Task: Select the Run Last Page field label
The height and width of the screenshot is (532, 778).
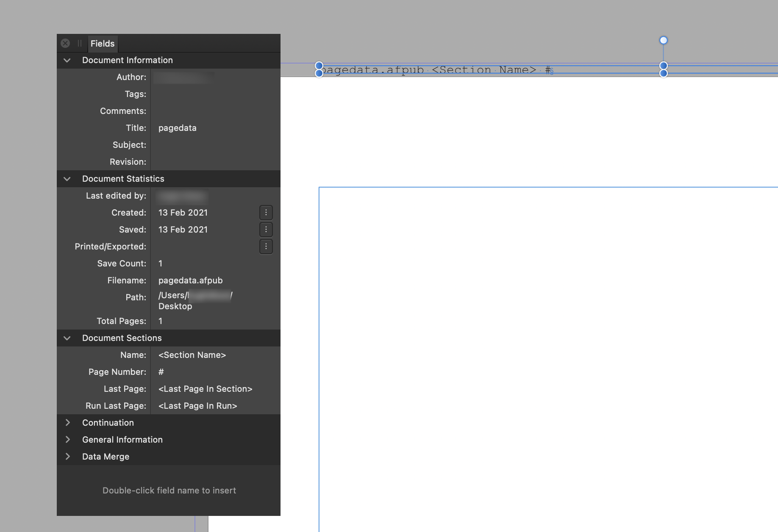Action: (116, 406)
